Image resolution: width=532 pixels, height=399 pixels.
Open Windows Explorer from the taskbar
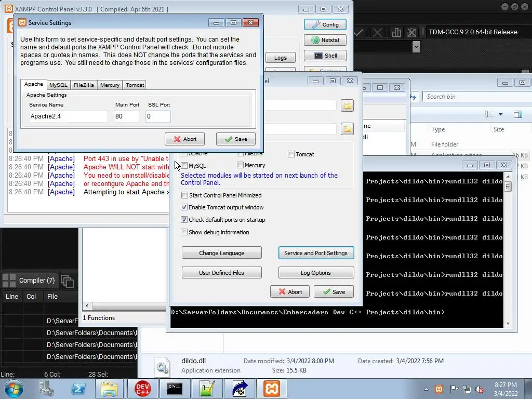(109, 389)
